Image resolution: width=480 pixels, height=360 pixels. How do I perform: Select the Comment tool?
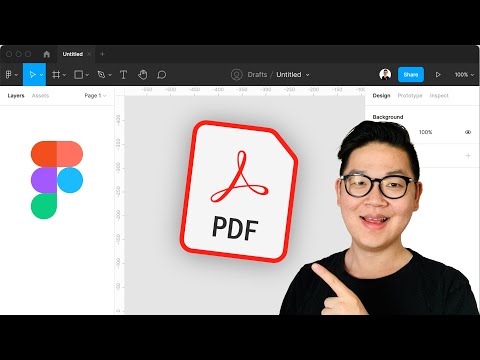(162, 75)
